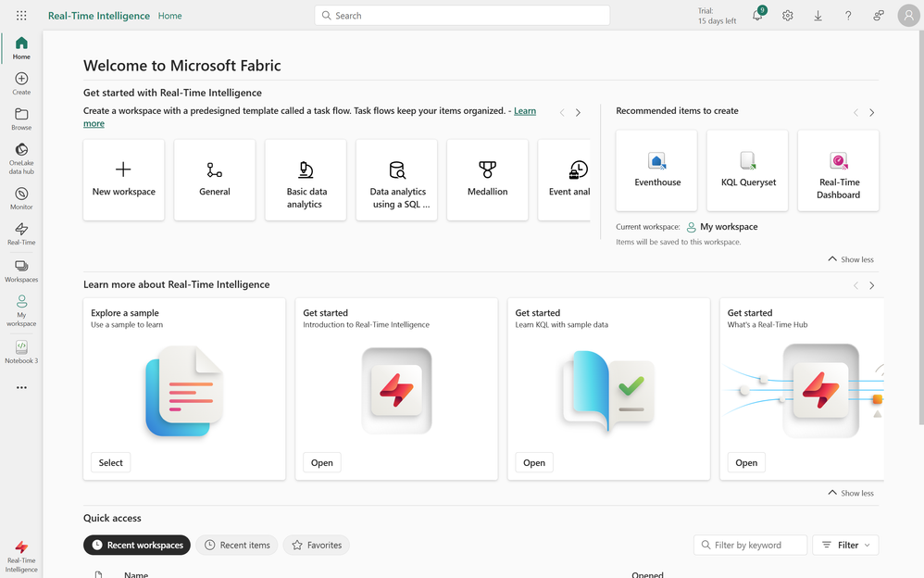
Task: Select the Medallion task flow card
Action: [487, 180]
